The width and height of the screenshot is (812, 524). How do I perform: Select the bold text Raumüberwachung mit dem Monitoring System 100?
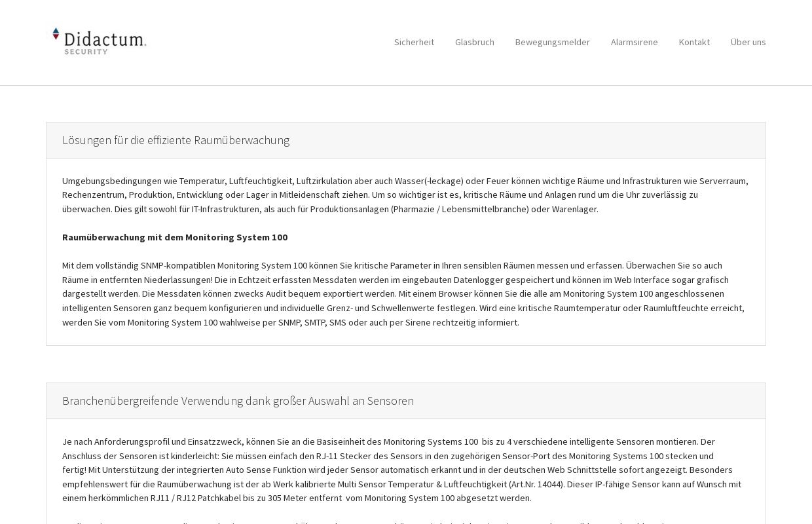(x=175, y=237)
